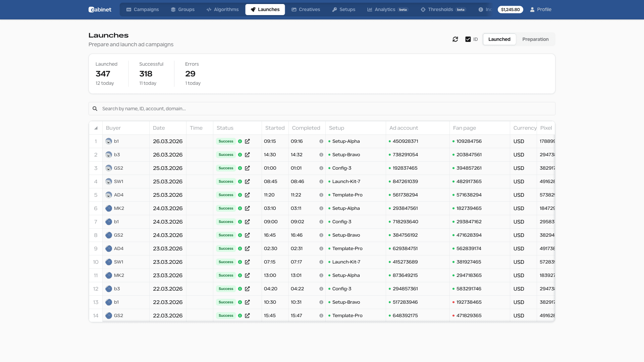Open the Campaigns tab
Image resolution: width=644 pixels, height=362 pixels.
click(x=143, y=9)
